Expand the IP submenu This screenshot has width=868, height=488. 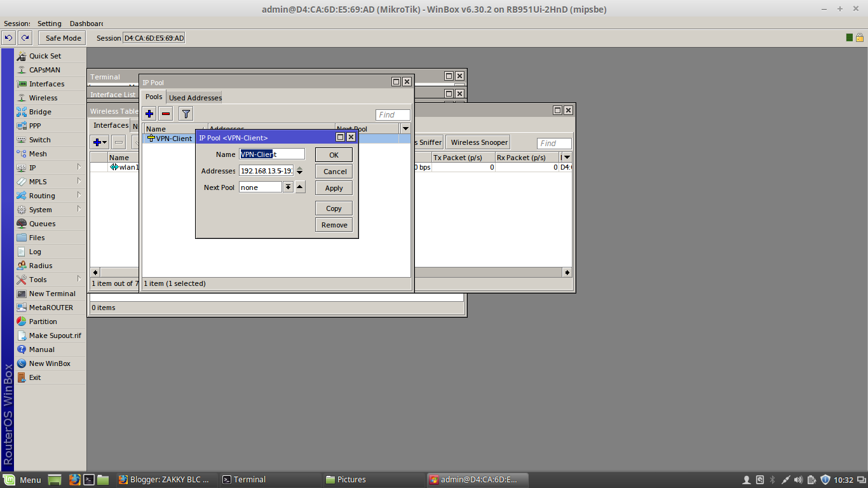point(50,168)
